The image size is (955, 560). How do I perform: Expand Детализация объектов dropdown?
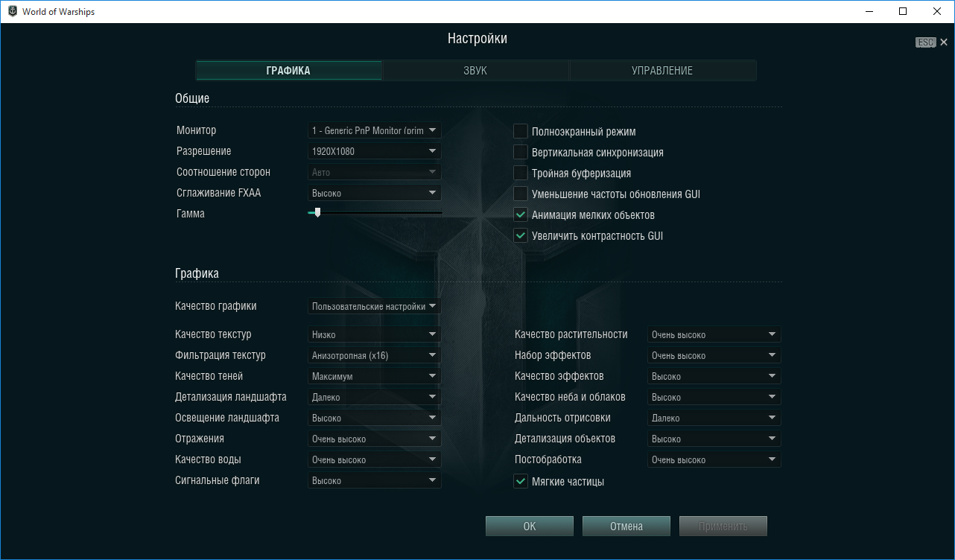714,439
